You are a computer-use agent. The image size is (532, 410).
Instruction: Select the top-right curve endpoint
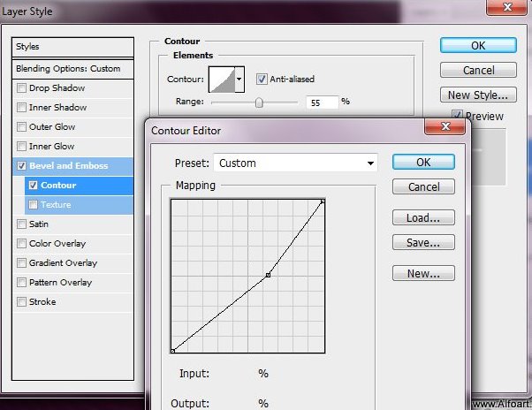click(323, 201)
